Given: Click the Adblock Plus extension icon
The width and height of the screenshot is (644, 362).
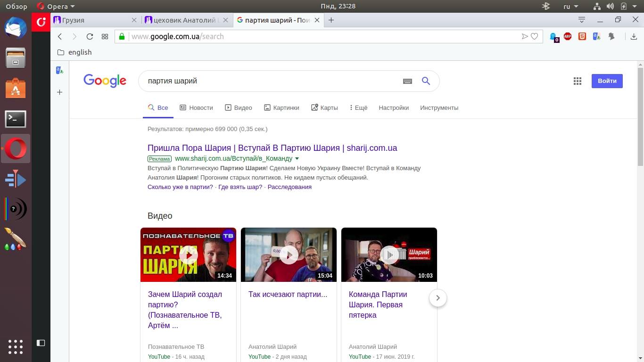Looking at the screenshot, I should (568, 36).
